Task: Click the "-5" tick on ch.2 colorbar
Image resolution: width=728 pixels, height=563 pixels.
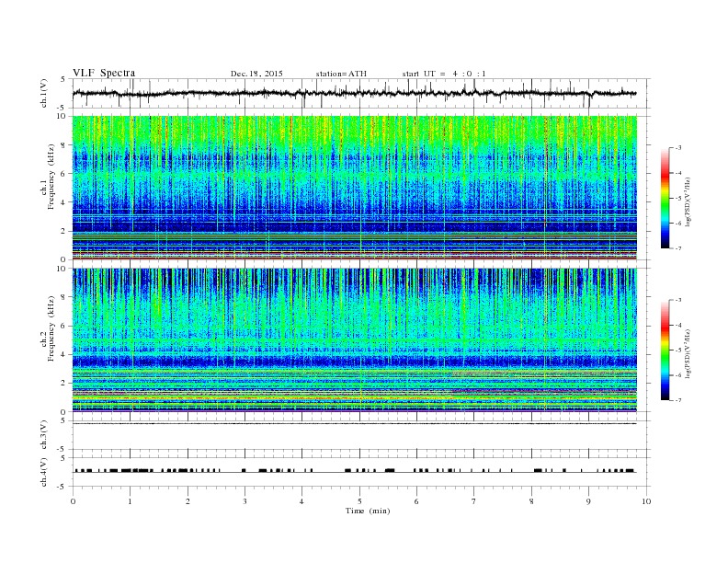Action: [x=677, y=350]
